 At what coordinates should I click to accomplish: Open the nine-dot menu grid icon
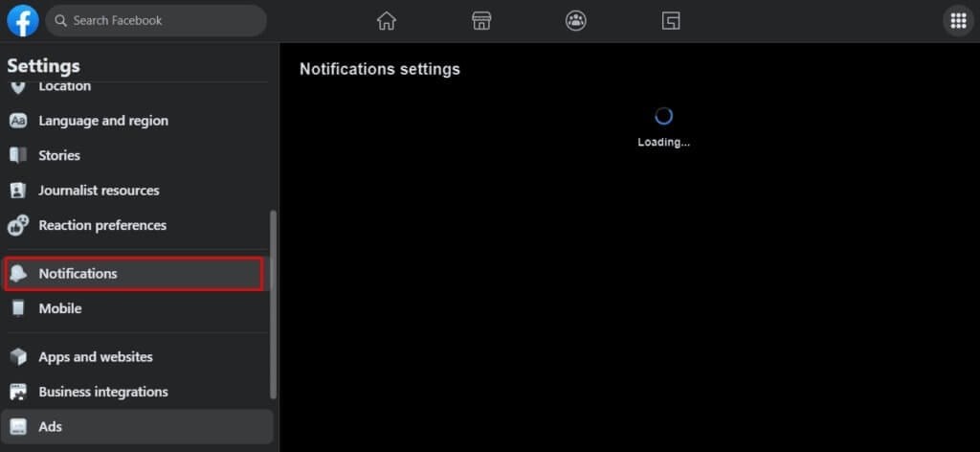[958, 21]
